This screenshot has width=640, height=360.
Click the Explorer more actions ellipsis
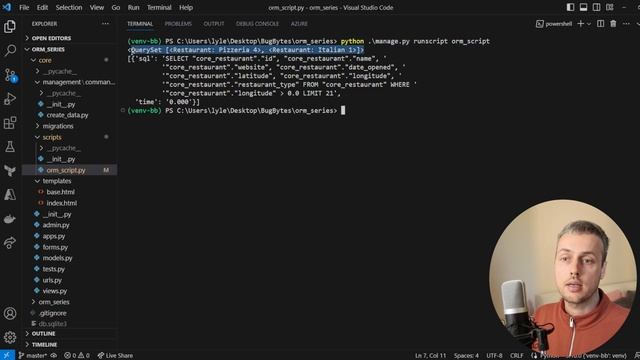click(x=105, y=24)
